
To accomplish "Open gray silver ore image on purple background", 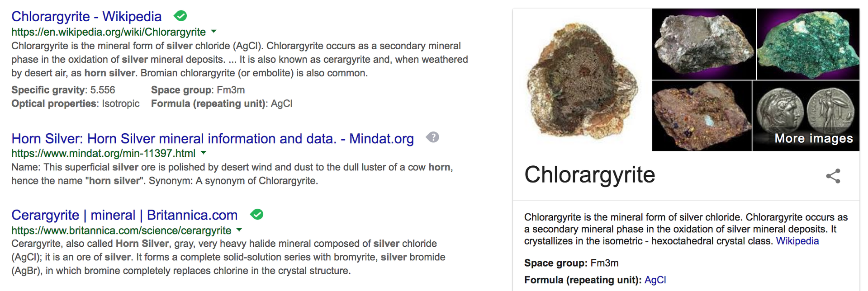I will [704, 44].
